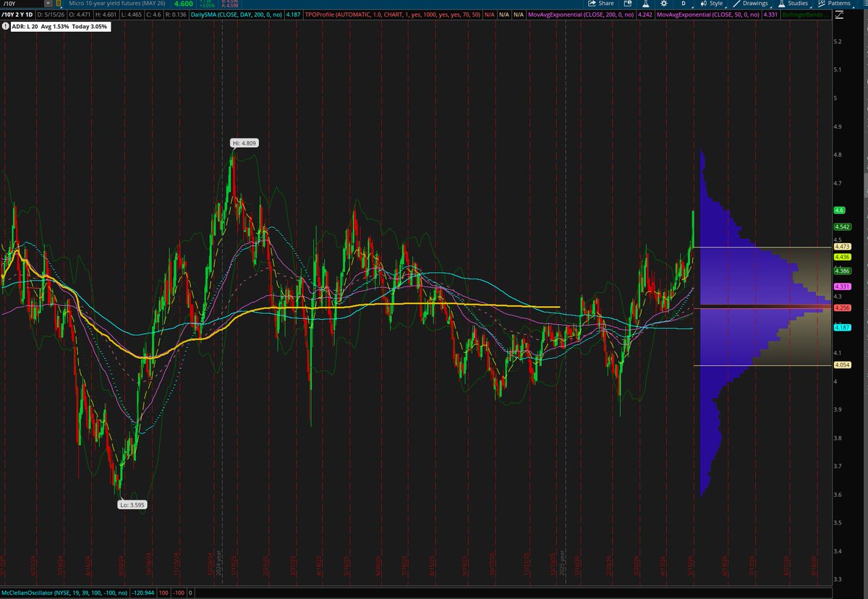Open the Patterns menu

click(x=833, y=4)
